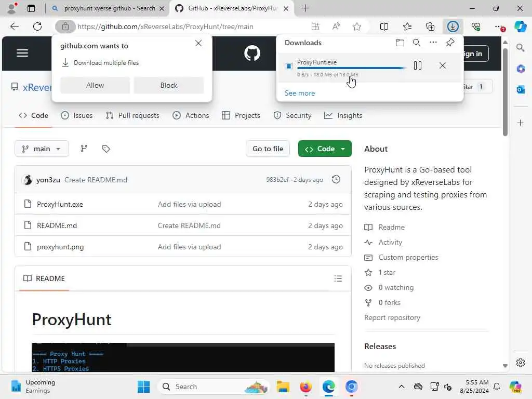Open sidebar search icon
Screen dimensions: 532x399
(x=520, y=47)
